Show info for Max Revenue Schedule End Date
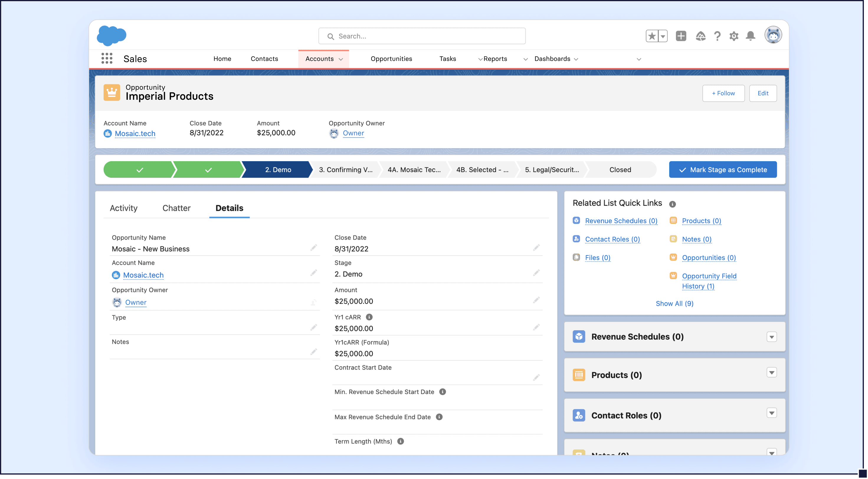 pos(439,417)
